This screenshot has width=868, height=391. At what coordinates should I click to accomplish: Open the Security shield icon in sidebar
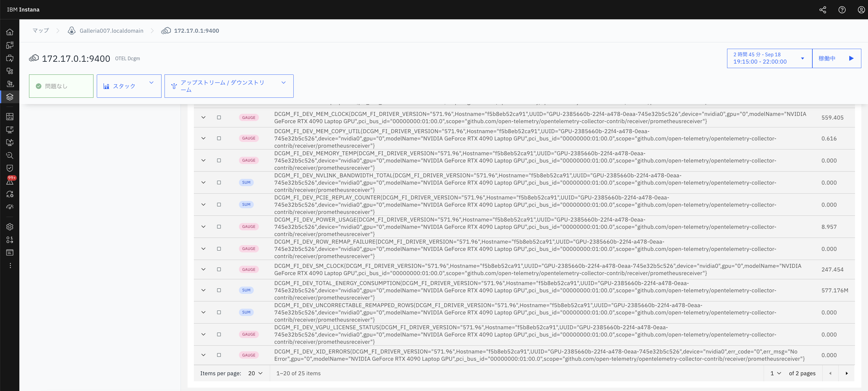coord(10,168)
